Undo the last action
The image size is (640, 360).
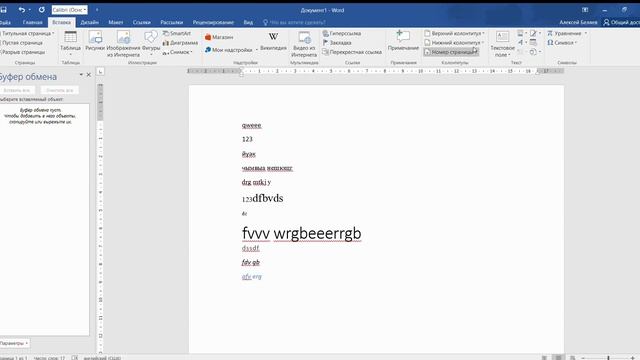click(x=22, y=9)
